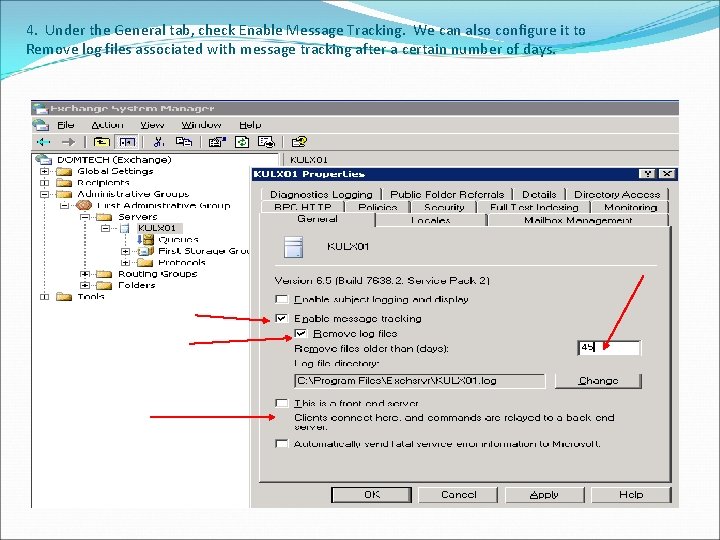The image size is (720, 540).
Task: Open the Help menu
Action: (x=250, y=125)
